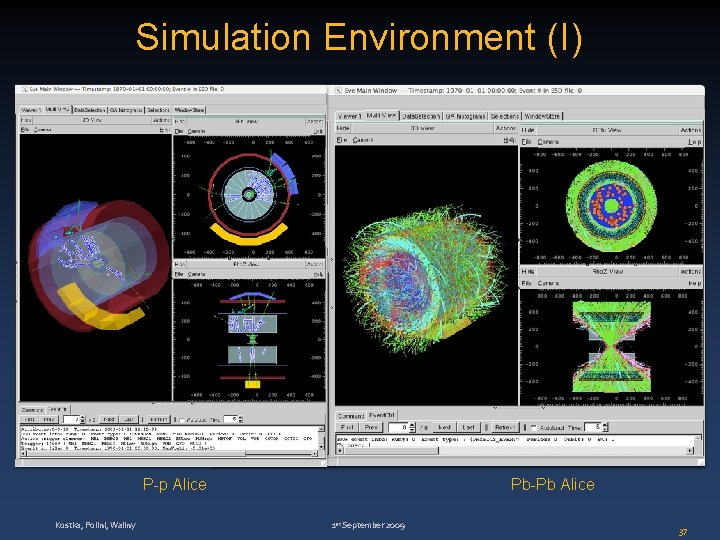
Task: Click vertical scrollbar of P-p log output
Action: tap(321, 439)
